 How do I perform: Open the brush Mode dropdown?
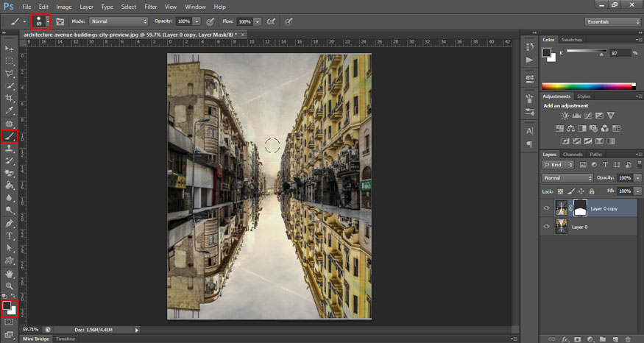click(x=118, y=21)
